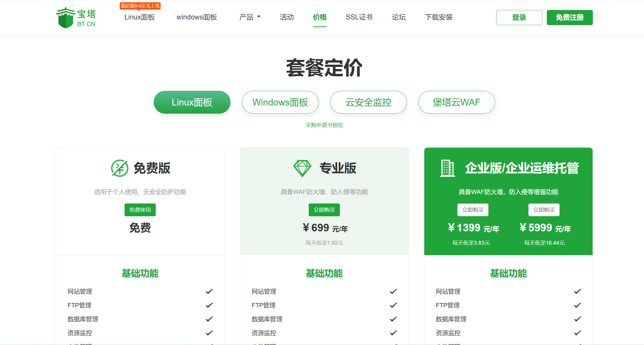Go to the 论坛 navigation item
The width and height of the screenshot is (644, 345).
[x=399, y=17]
